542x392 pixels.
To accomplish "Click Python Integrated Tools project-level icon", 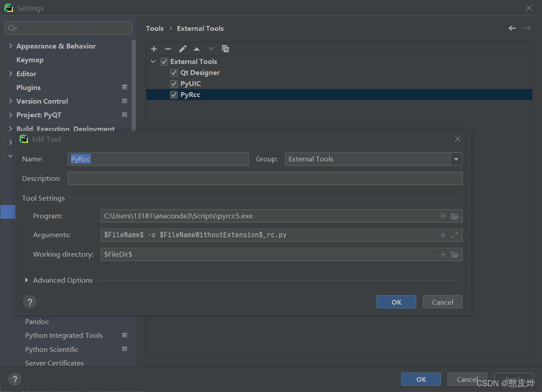I will pos(125,335).
